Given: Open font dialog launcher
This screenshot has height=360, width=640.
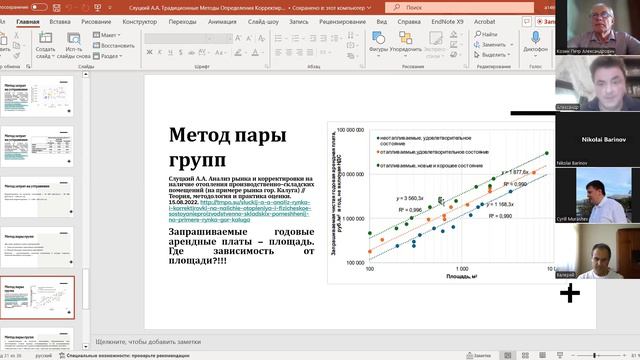Looking at the screenshot, I should [267, 66].
